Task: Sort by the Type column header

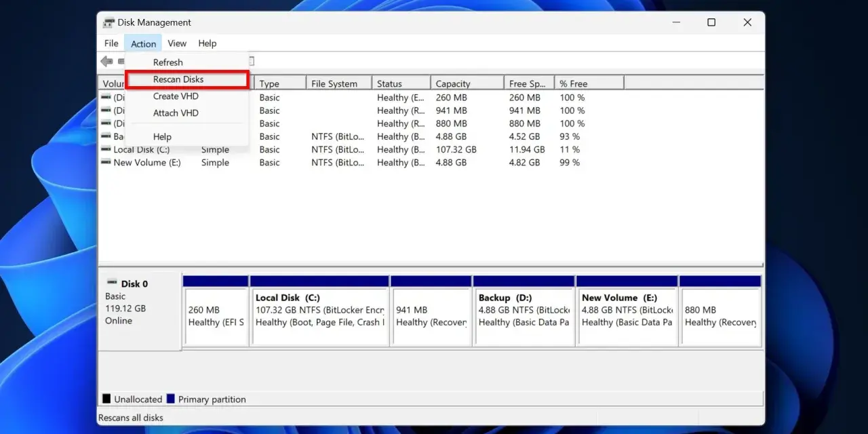Action: [280, 83]
